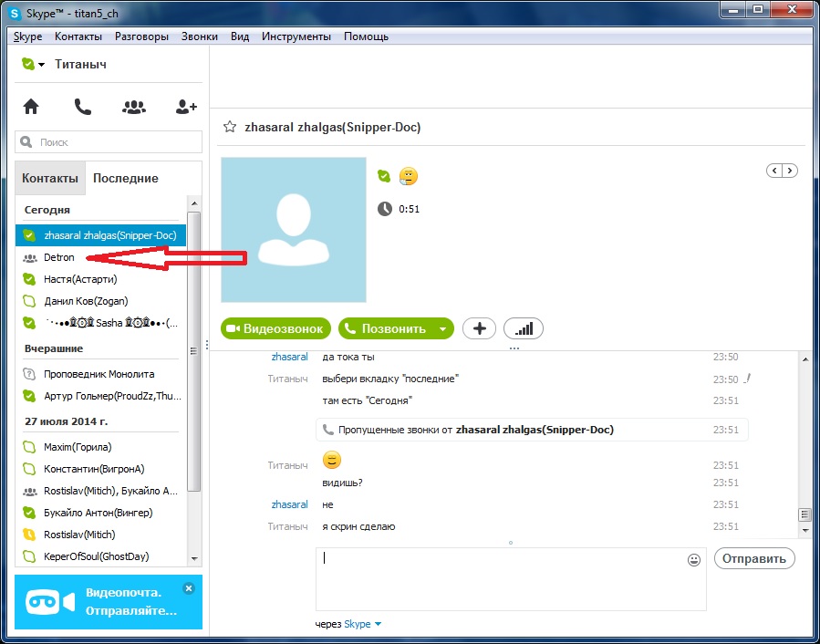Viewport: 820px width, 644px height.
Task: Click the smiley emoticon message from Титаныч
Action: pos(331,460)
